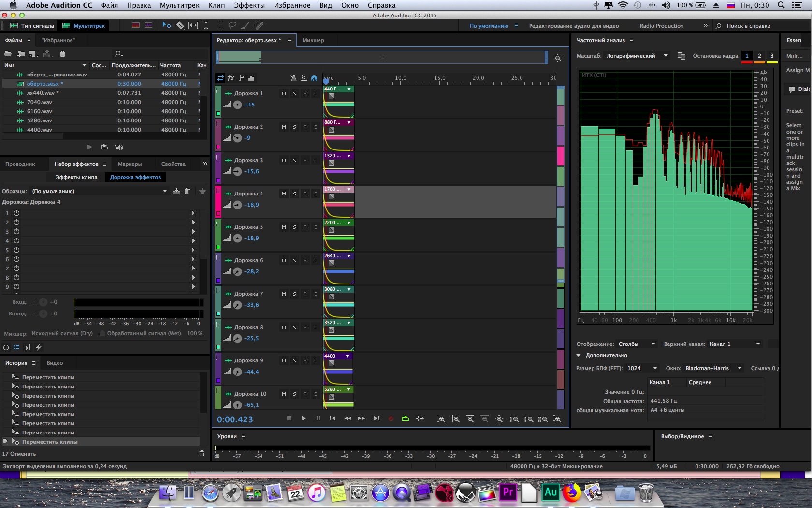Solo Дорожка 8
Viewport: 812px width, 508px height.
(294, 327)
